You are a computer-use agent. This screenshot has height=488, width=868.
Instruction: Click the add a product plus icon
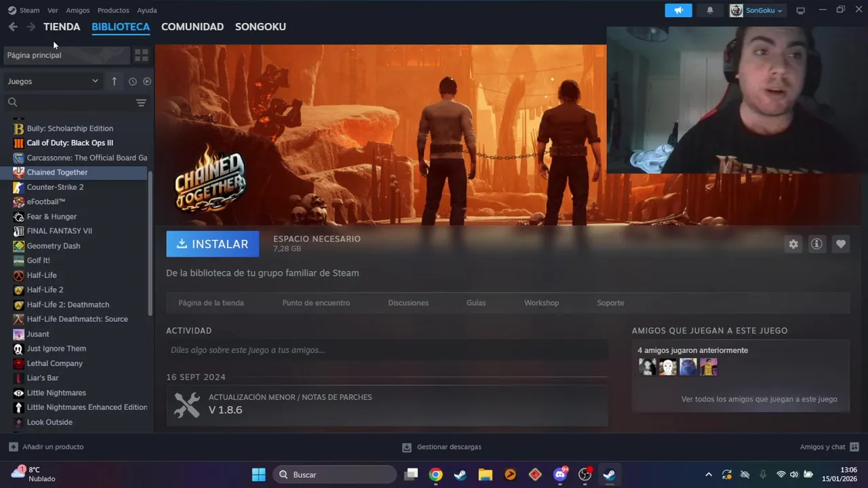[14, 447]
